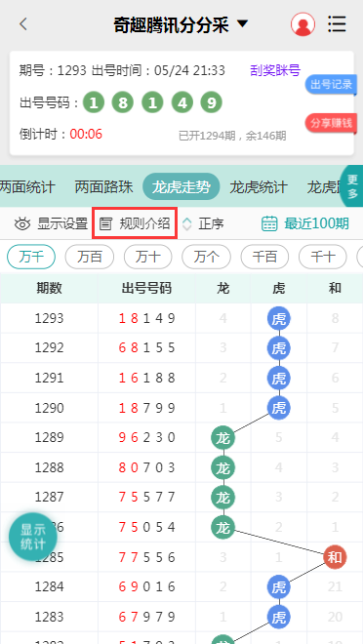The height and width of the screenshot is (644, 363).
Task: Toggle 正序 sort order
Action: pyautogui.click(x=203, y=223)
